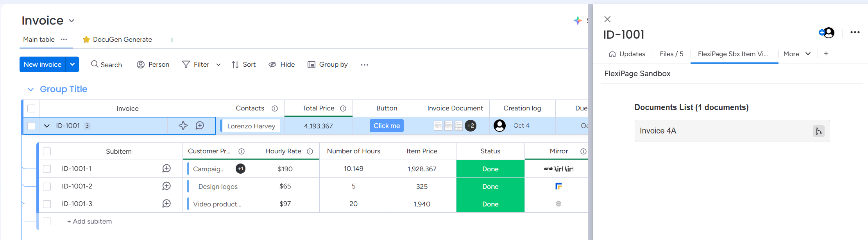Select the ID-1001-3 subitem checkbox

[x=47, y=204]
